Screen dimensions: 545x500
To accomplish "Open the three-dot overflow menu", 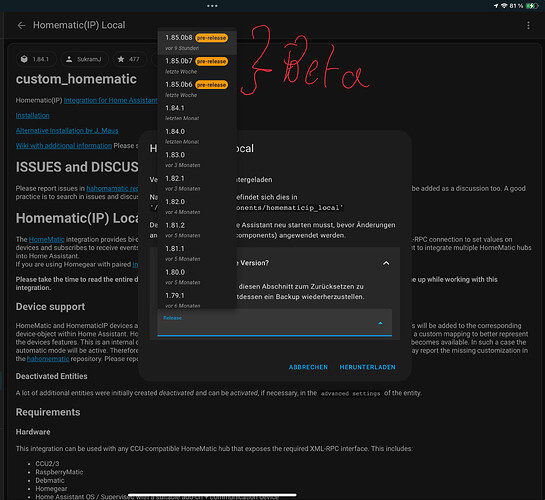I will 528,25.
